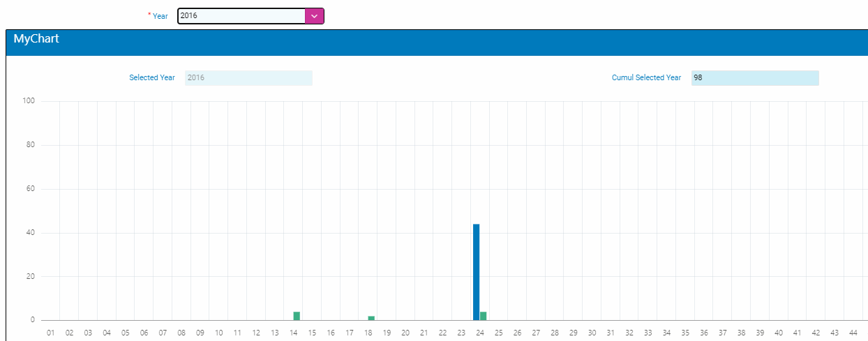Click x-axis label 44

[853, 333]
